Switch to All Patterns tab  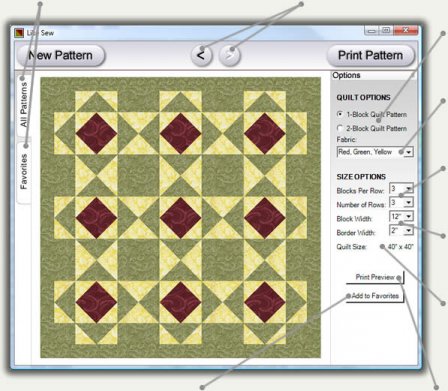(24, 105)
